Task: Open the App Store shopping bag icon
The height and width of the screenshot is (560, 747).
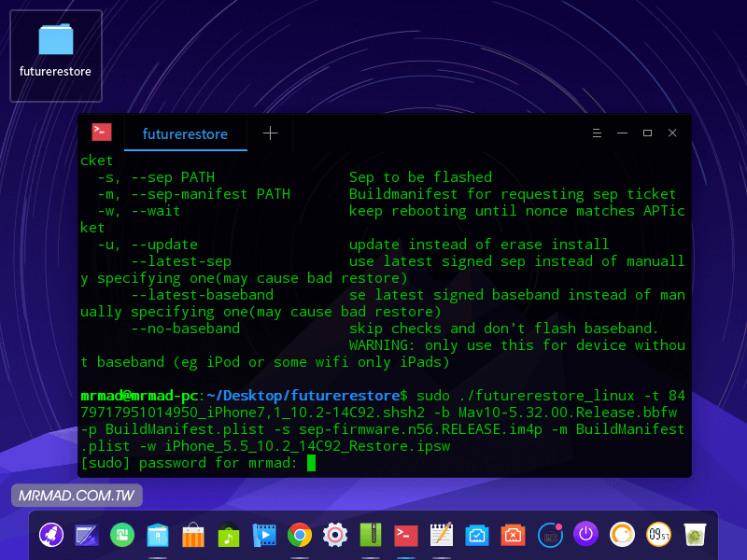Action: coord(193,534)
